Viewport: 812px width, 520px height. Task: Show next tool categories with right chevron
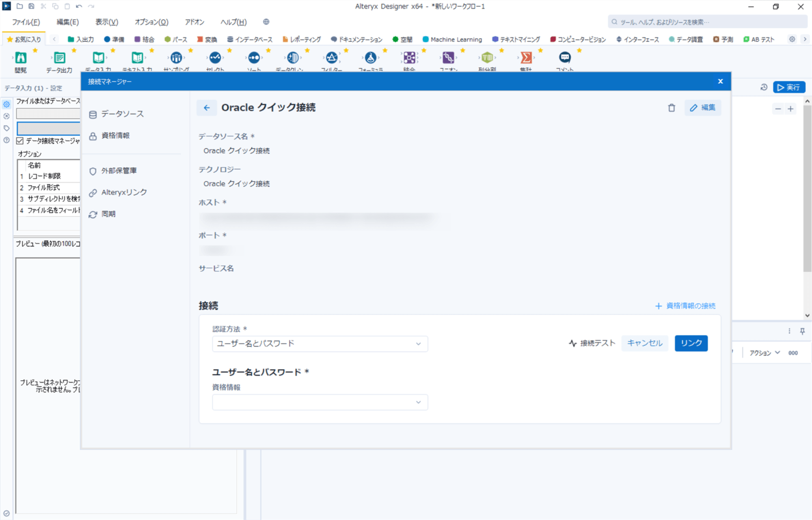coord(805,39)
